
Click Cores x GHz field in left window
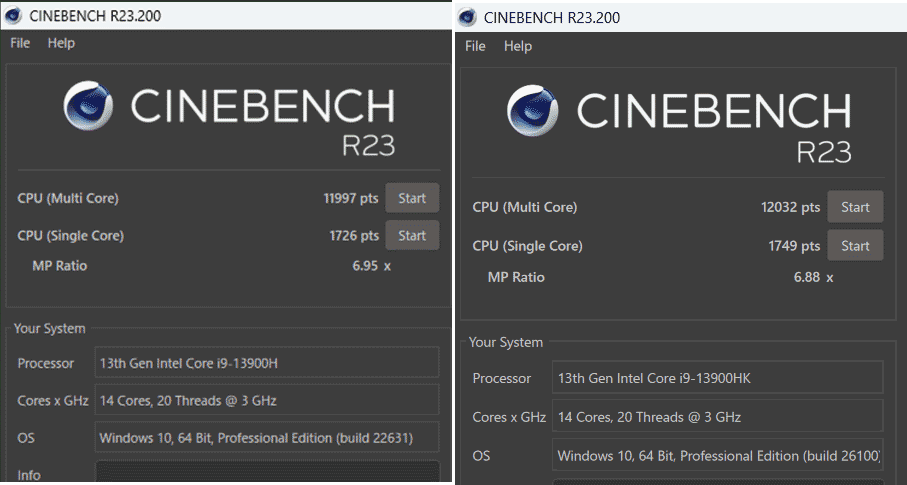[x=267, y=400]
